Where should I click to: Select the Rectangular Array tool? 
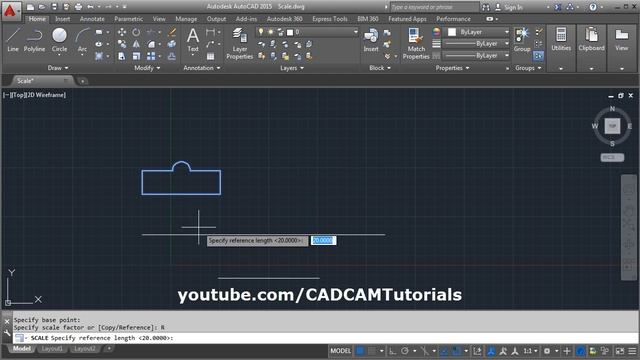[x=151, y=56]
